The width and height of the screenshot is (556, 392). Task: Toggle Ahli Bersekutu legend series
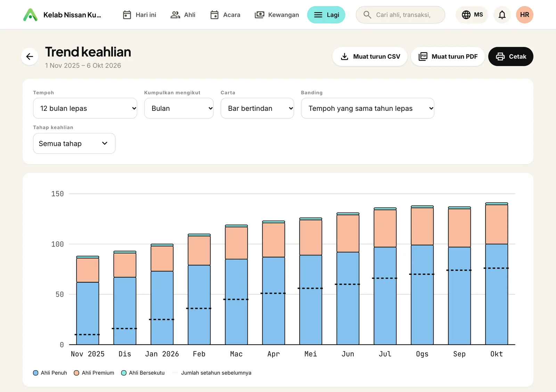tap(143, 373)
